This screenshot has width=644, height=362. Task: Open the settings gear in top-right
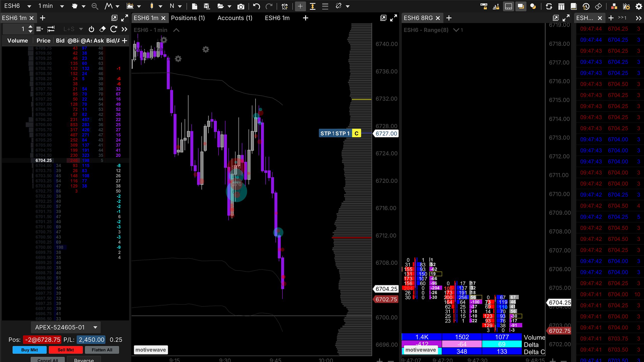click(639, 6)
